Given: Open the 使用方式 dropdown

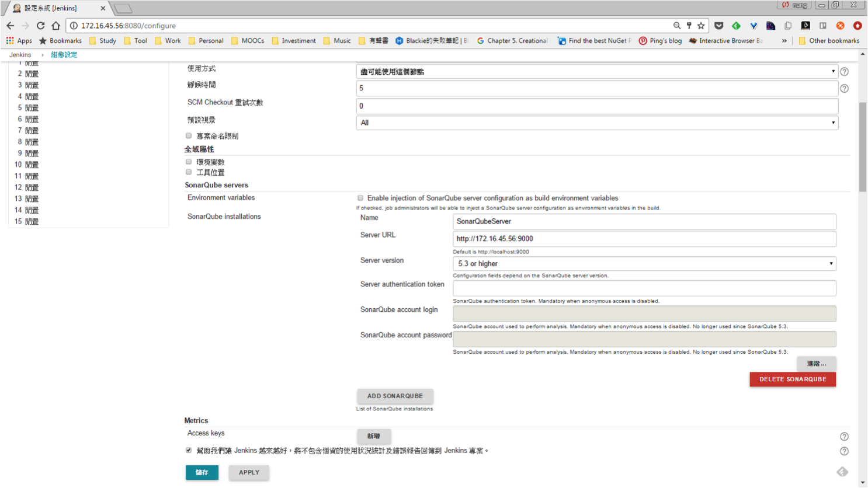Looking at the screenshot, I should [597, 72].
